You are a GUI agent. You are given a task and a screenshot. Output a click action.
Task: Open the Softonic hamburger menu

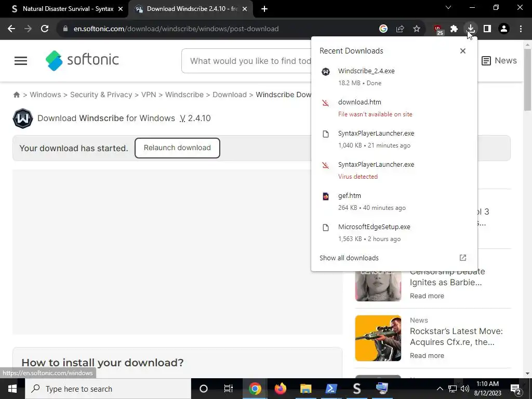21,61
